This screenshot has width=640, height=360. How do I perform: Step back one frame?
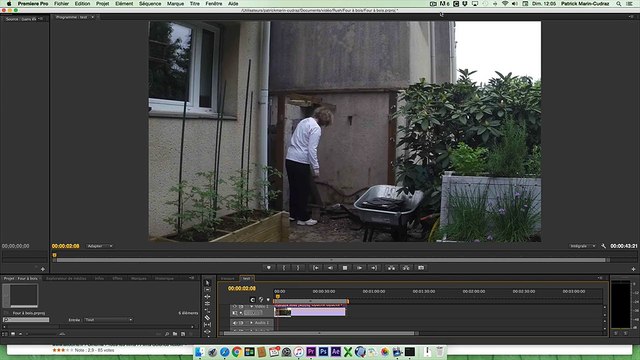pyautogui.click(x=330, y=268)
